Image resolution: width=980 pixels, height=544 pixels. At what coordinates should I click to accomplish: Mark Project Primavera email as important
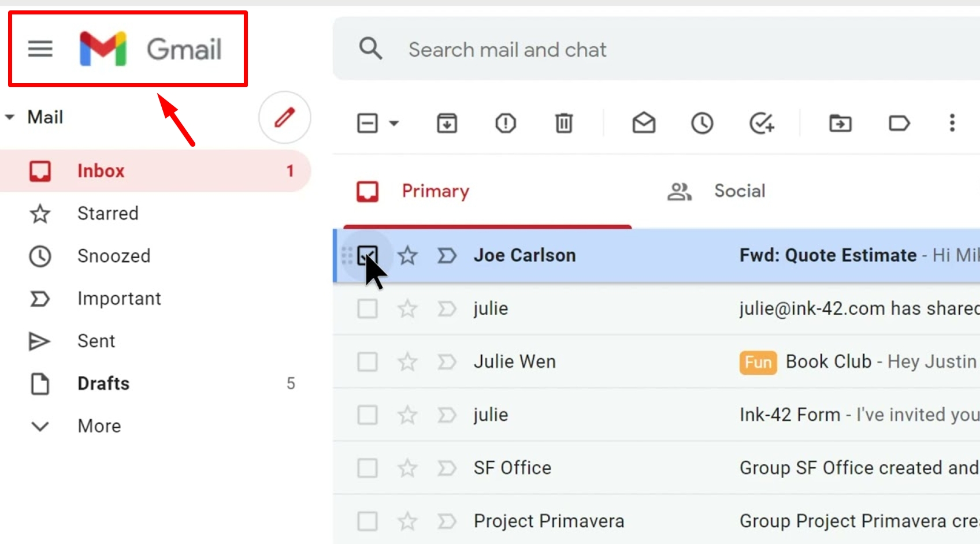[447, 521]
